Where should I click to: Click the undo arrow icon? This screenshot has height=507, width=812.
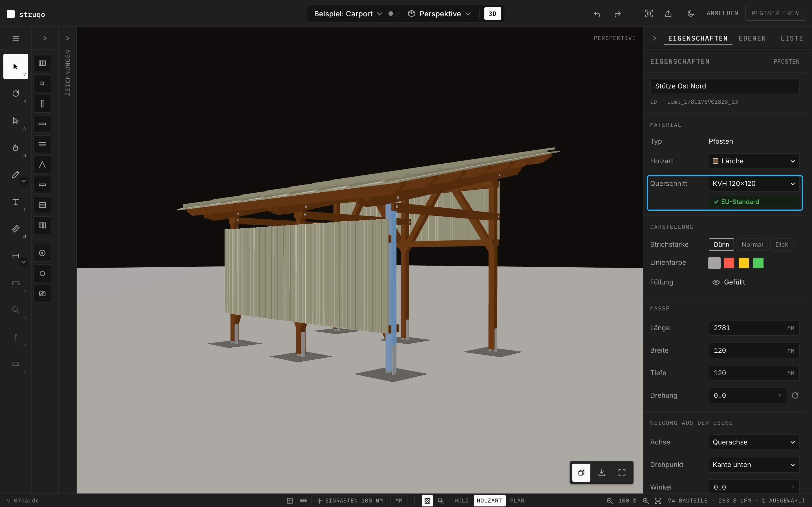click(597, 14)
